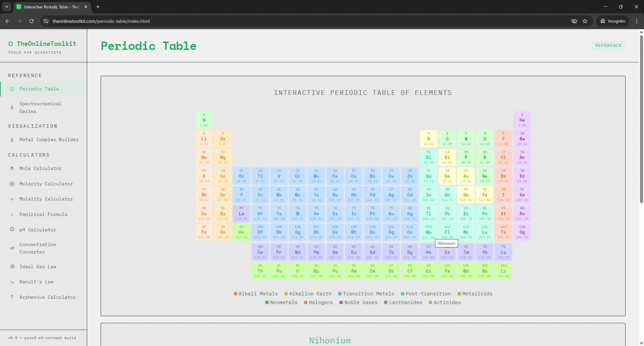Select the Lawrencium (Lr) element cell
Screen dimensions: 644x346
tap(503, 271)
